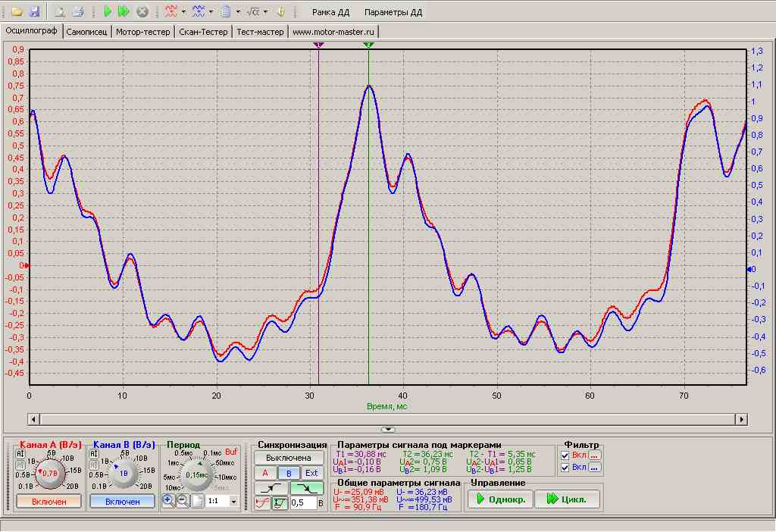Expand dropdown arrow next to blue waveform icon

click(x=211, y=12)
